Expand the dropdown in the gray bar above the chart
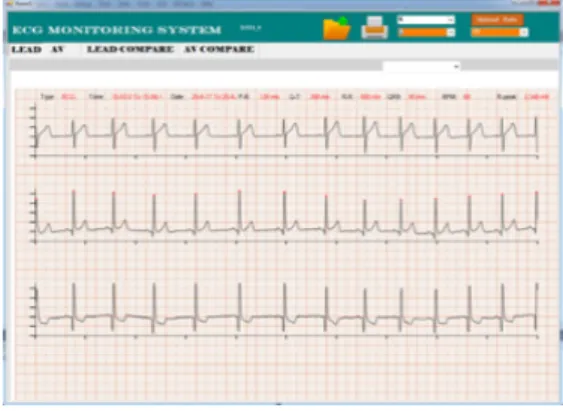The image size is (563, 411). pyautogui.click(x=422, y=67)
